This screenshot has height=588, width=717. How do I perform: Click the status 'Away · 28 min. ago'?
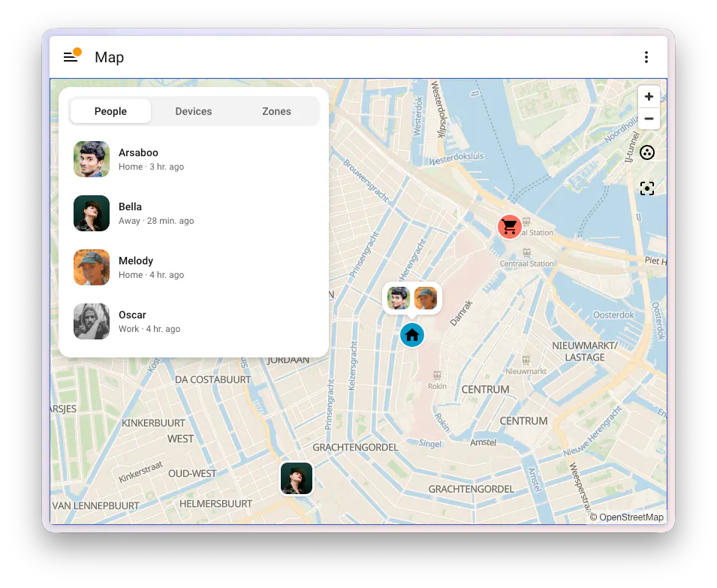click(156, 221)
